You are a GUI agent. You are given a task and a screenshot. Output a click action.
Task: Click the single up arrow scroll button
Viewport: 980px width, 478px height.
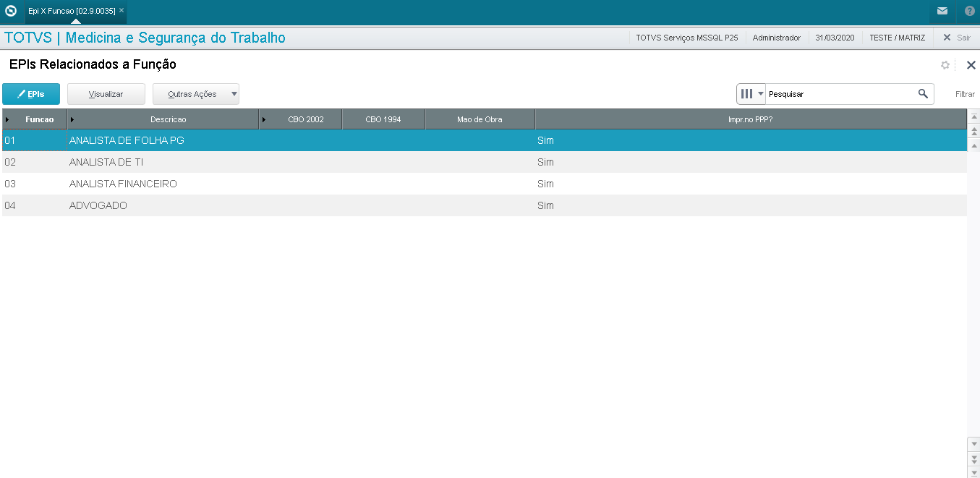click(974, 145)
